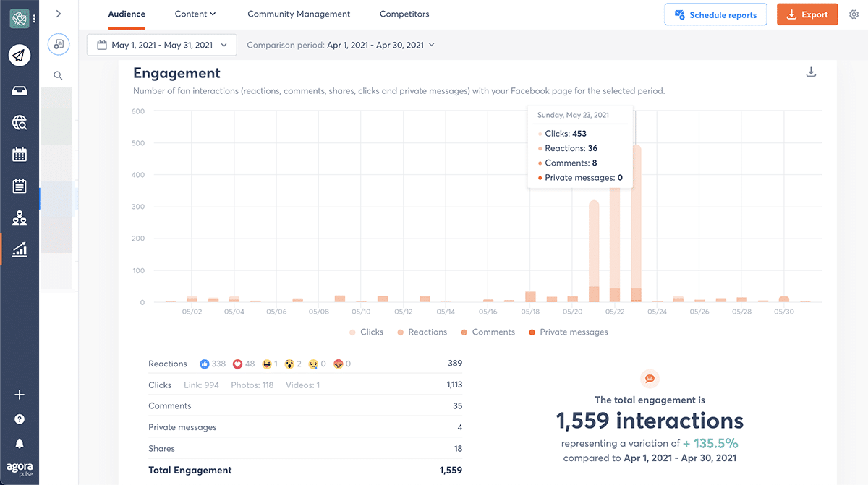Image resolution: width=868 pixels, height=485 pixels.
Task: Open the reports chart icon in sidebar
Action: (20, 249)
